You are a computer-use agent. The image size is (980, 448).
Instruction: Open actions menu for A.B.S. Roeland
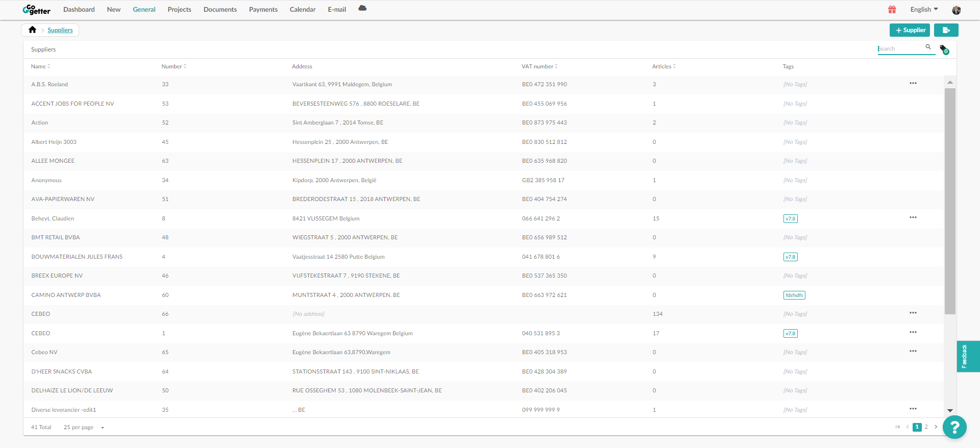(x=913, y=83)
